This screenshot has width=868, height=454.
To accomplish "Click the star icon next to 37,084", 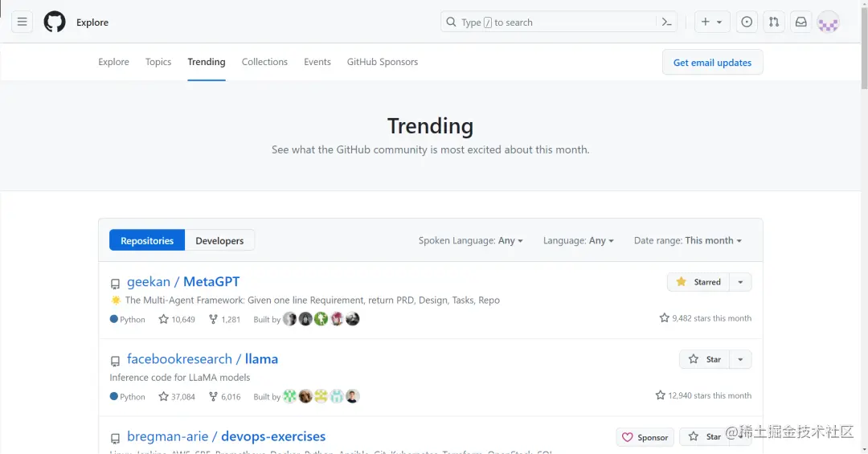I will click(x=163, y=397).
